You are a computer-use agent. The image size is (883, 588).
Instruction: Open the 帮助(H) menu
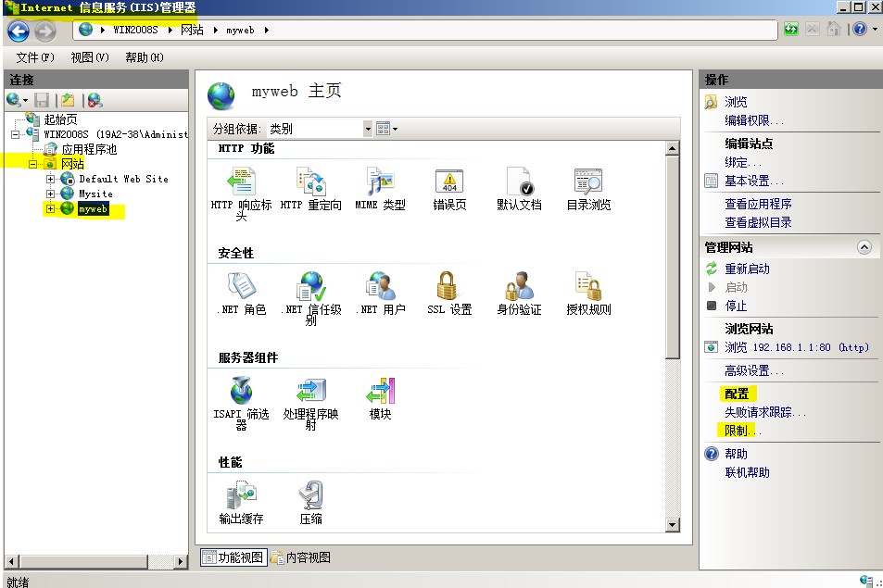point(145,57)
